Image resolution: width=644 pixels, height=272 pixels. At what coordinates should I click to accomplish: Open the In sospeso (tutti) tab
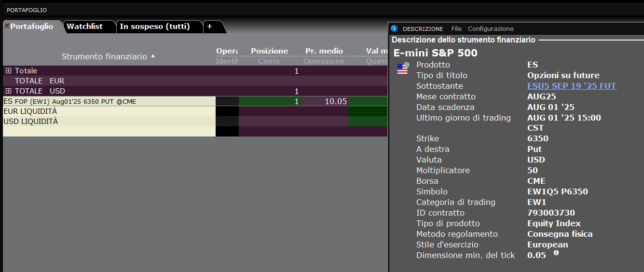(155, 27)
